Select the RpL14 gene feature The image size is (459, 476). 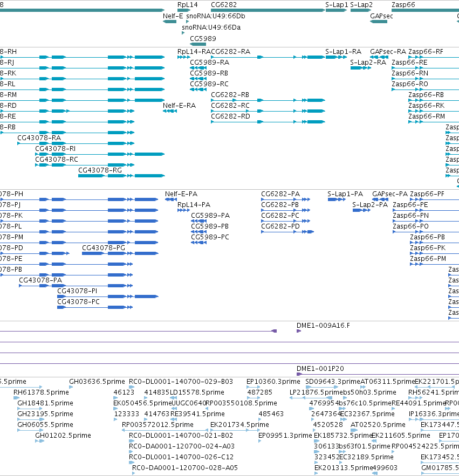pos(184,10)
